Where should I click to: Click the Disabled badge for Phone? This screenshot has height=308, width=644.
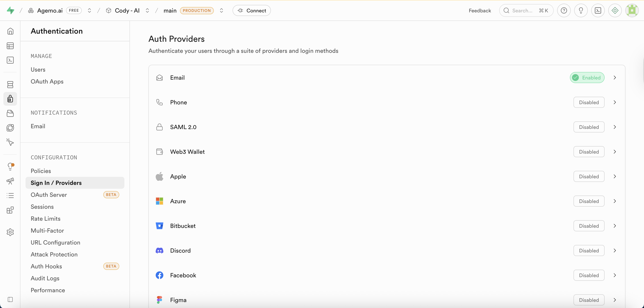point(589,102)
